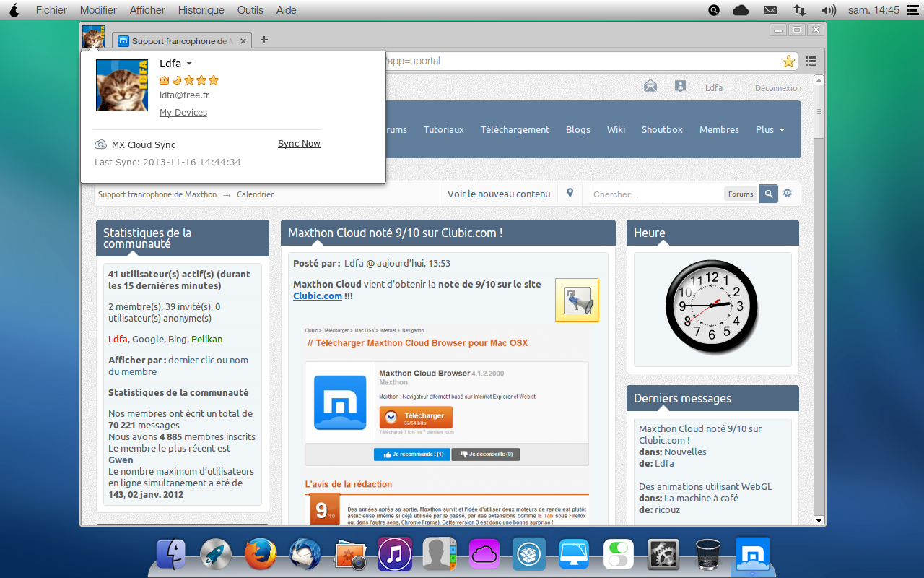Click the Ldfa cat profile picture
The width and height of the screenshot is (924, 578).
click(122, 85)
